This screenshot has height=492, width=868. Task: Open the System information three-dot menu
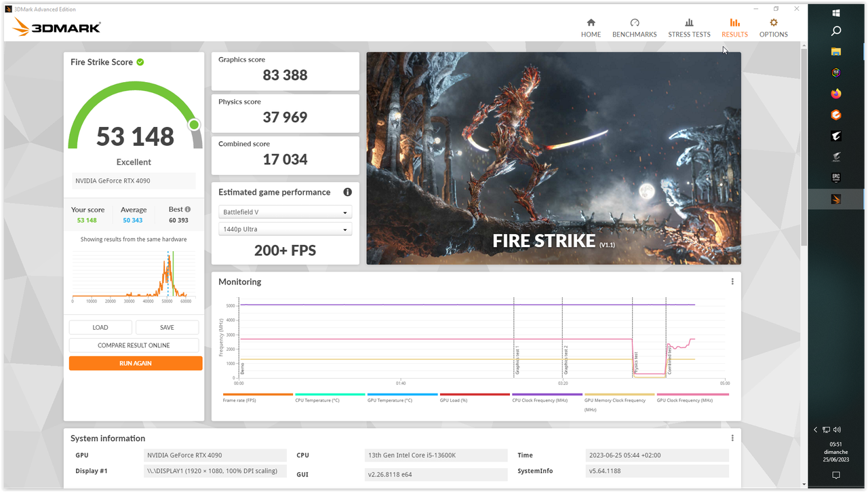pyautogui.click(x=732, y=438)
